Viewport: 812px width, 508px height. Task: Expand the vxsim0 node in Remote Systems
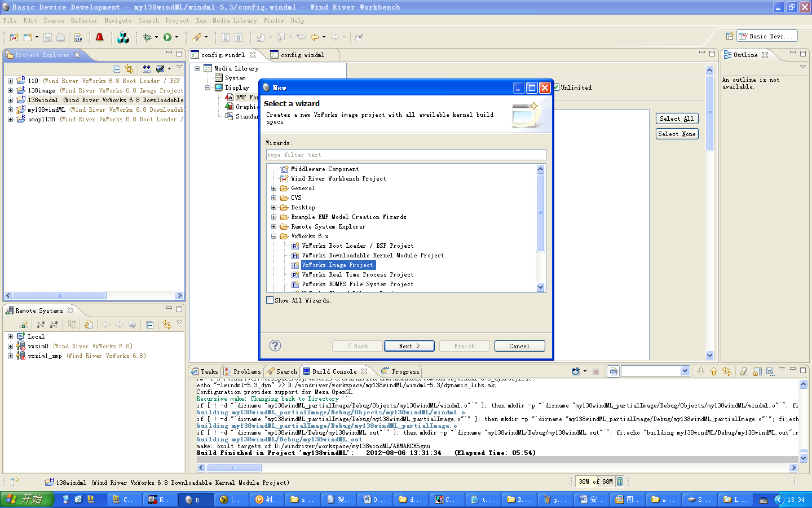(10, 347)
